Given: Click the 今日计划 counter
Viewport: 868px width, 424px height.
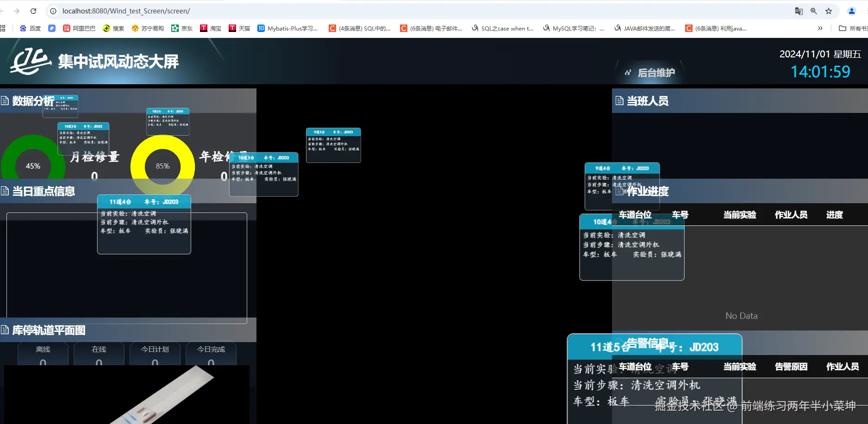Looking at the screenshot, I should [x=155, y=354].
